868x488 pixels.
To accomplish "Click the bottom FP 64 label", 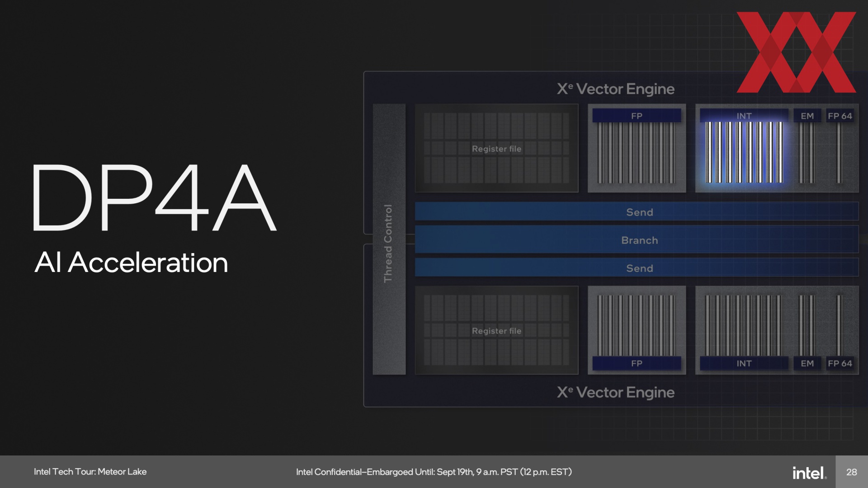I will pyautogui.click(x=840, y=363).
